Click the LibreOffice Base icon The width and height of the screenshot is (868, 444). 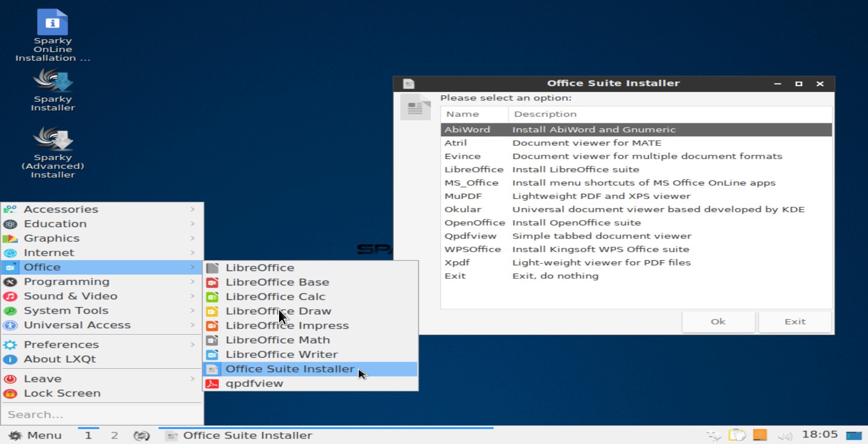(212, 282)
